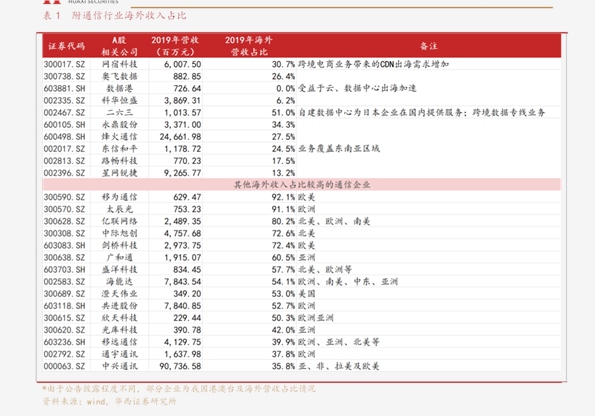Click the note 业务覆盖东南亚区域
The image size is (595, 416).
pos(339,149)
